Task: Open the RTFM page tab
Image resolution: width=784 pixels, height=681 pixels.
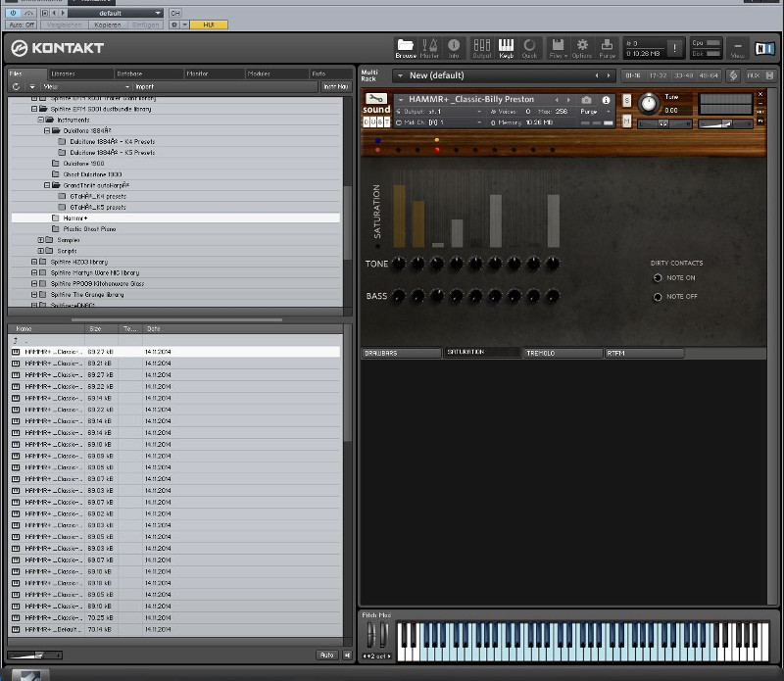Action: (x=644, y=353)
